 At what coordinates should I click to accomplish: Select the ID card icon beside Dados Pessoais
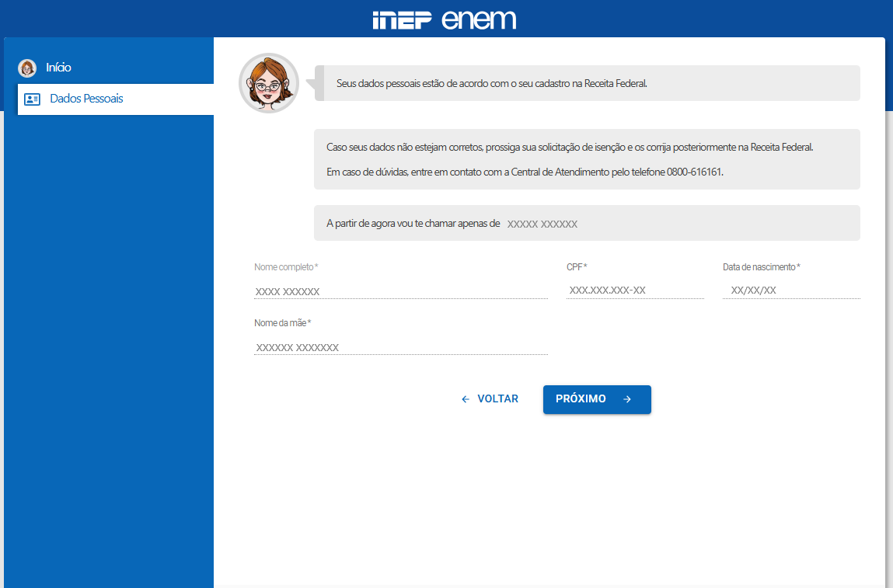30,98
